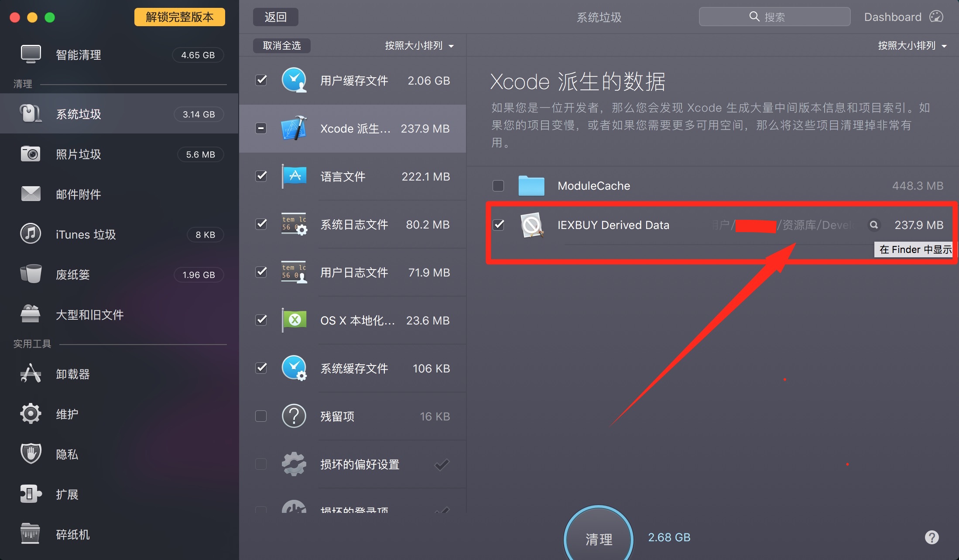Click the 用户缓存文件 clock icon
The width and height of the screenshot is (959, 560).
pyautogui.click(x=294, y=80)
